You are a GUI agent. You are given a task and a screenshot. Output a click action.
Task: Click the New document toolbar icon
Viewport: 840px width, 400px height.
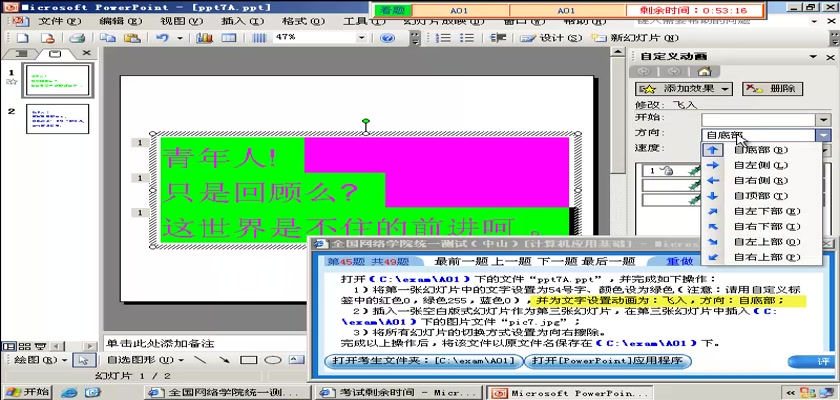(22, 37)
